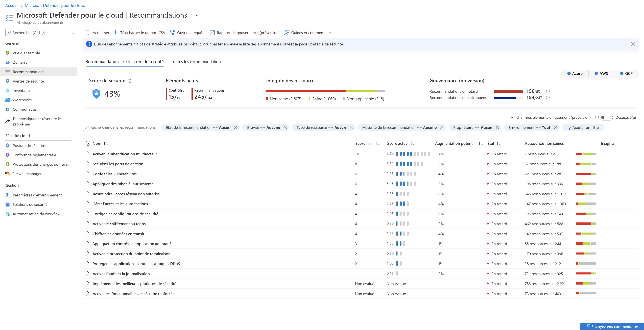Image resolution: width=644 pixels, height=330 pixels.
Task: Click the Communauté sidebar icon
Action: click(8, 109)
